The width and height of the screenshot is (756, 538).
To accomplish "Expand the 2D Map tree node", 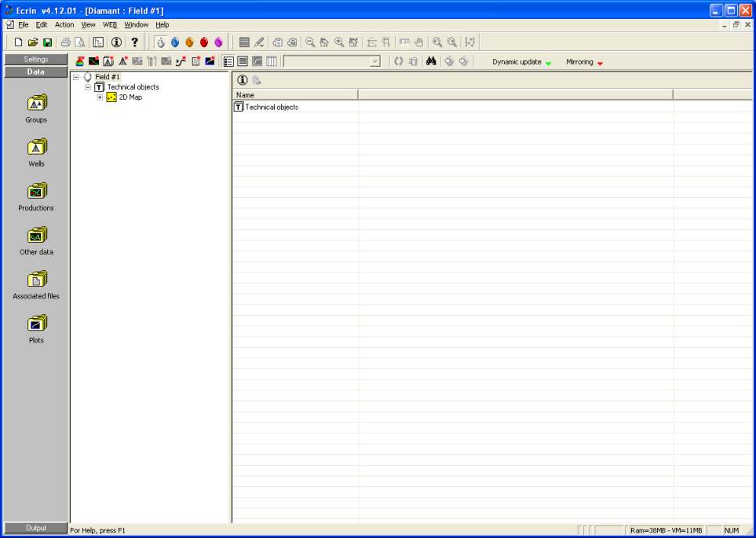I will [100, 97].
